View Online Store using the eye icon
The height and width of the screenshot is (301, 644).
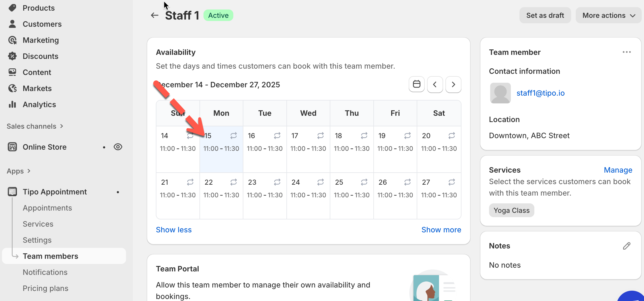[x=118, y=147]
